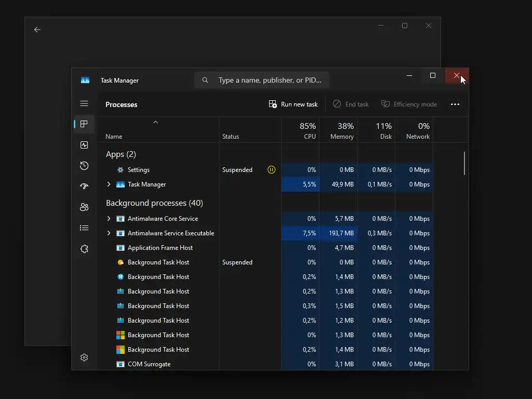
Task: Select the Antimalware Service Executable process name
Action: pos(170,233)
